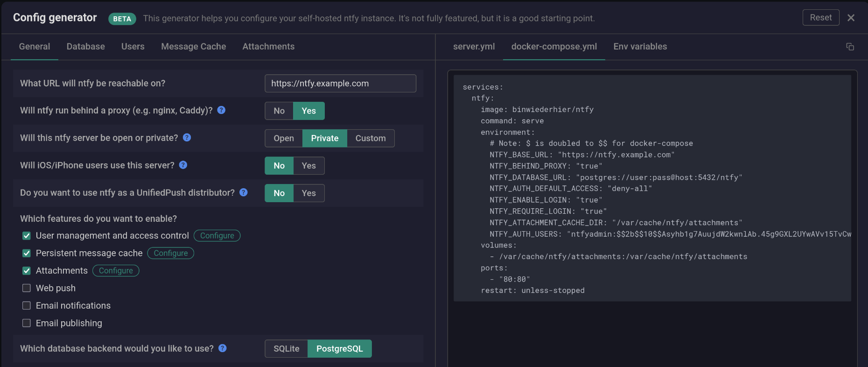The image size is (868, 367).
Task: Click the 'command: serve' line
Action: (x=512, y=121)
